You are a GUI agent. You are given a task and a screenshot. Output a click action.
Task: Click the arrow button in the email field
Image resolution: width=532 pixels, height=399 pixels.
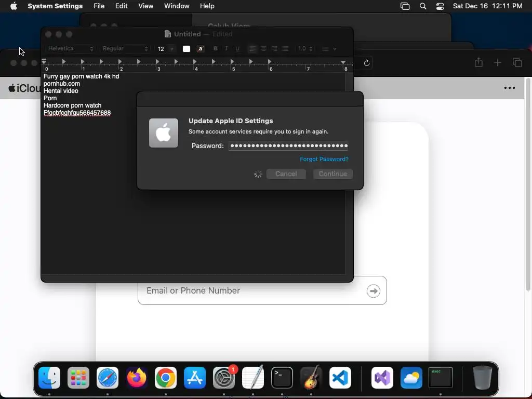[373, 291]
